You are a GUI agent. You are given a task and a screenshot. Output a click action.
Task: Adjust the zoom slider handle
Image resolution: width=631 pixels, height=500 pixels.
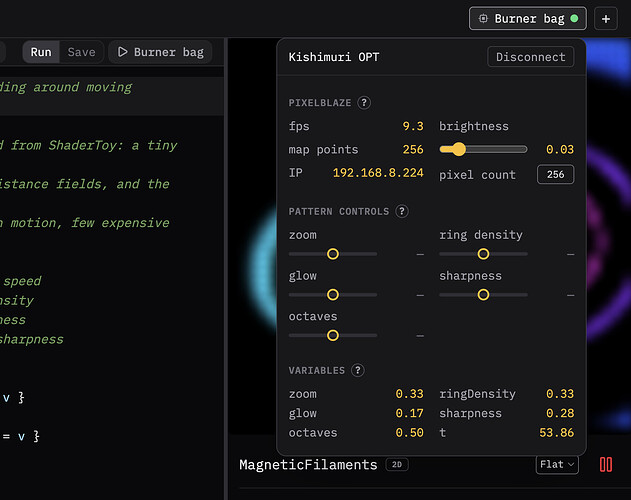333,254
